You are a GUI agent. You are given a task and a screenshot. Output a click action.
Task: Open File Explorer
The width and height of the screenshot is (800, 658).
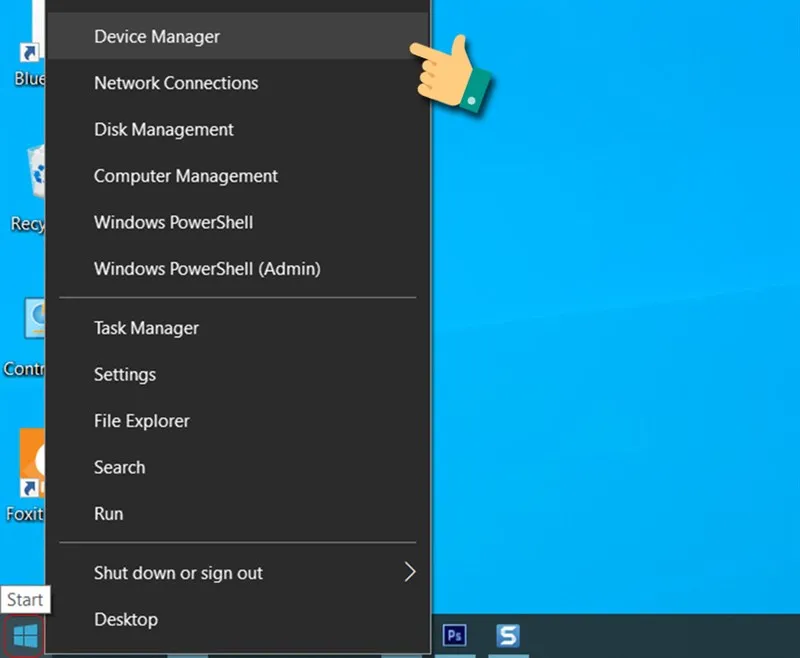click(x=141, y=421)
